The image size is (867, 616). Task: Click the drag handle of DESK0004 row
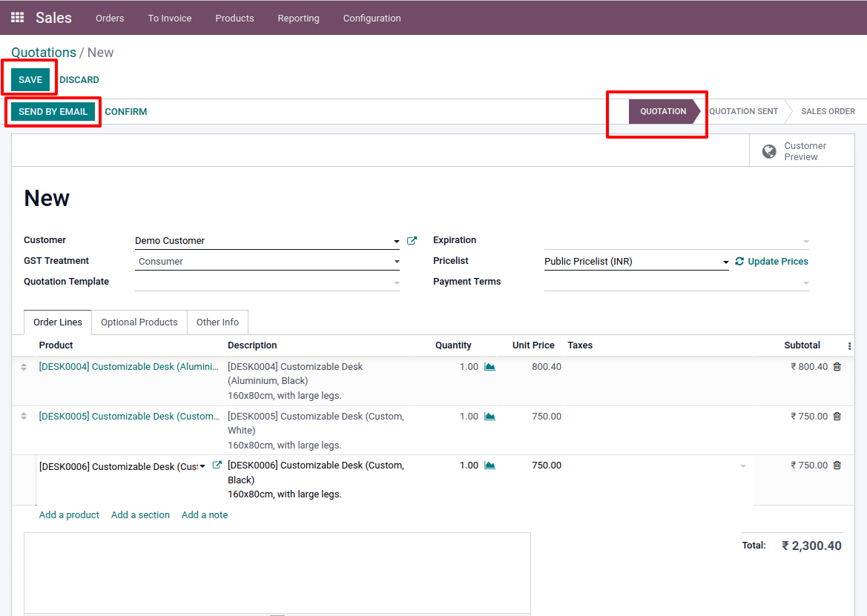coord(23,367)
